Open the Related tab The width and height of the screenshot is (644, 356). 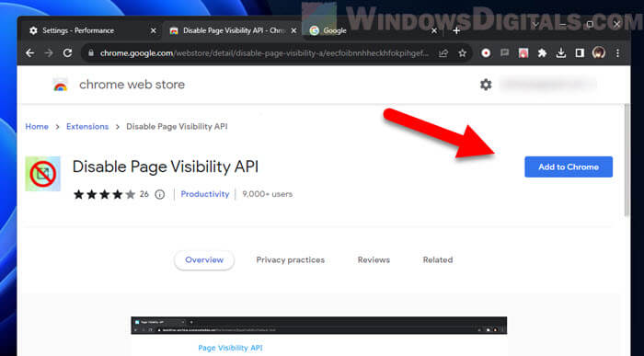(438, 260)
